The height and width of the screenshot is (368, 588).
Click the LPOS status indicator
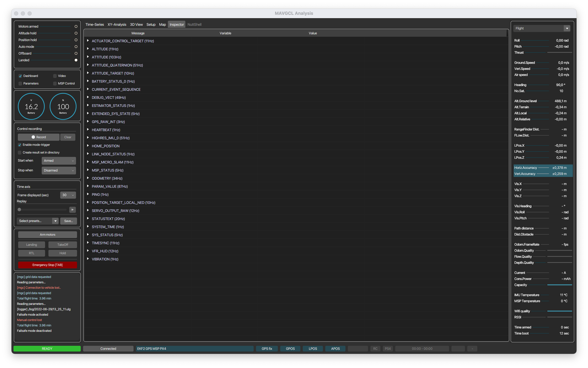point(313,348)
